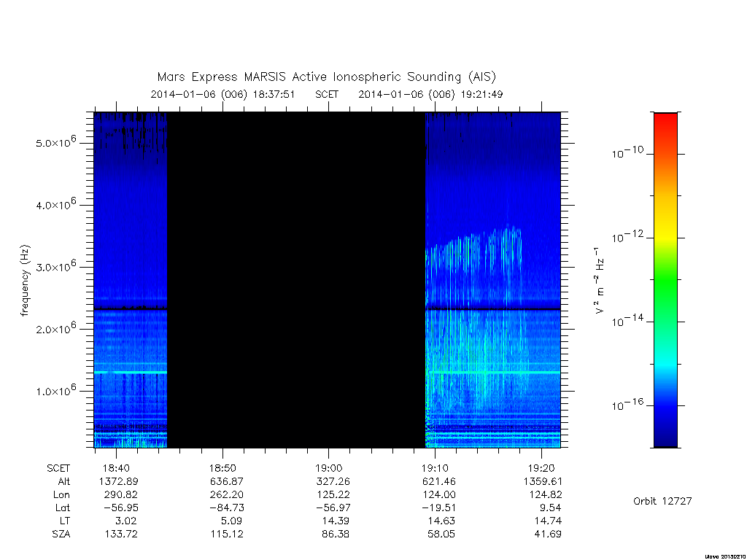Click the 18:50 time axis label
The height and width of the screenshot is (560, 747).
click(x=222, y=468)
